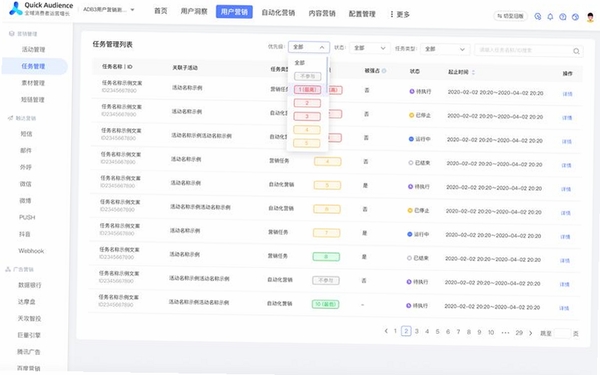Click the green 10 (最低) priority tag
600x375 pixels.
325,304
